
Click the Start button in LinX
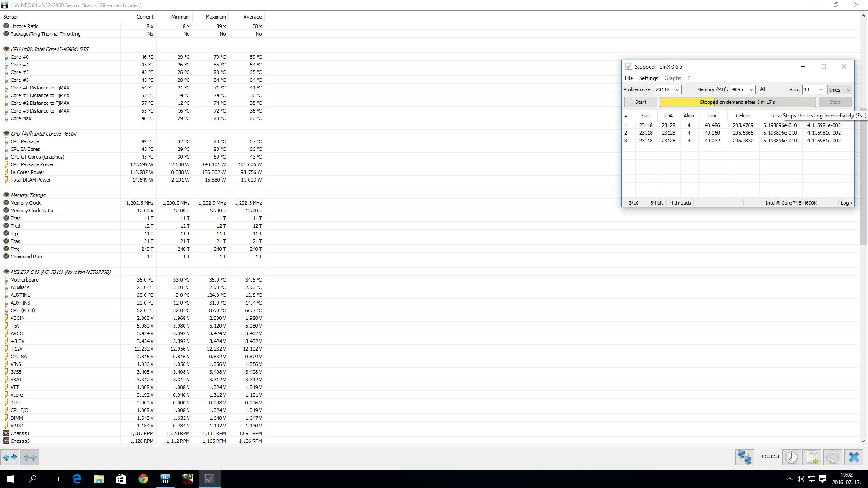tap(641, 102)
